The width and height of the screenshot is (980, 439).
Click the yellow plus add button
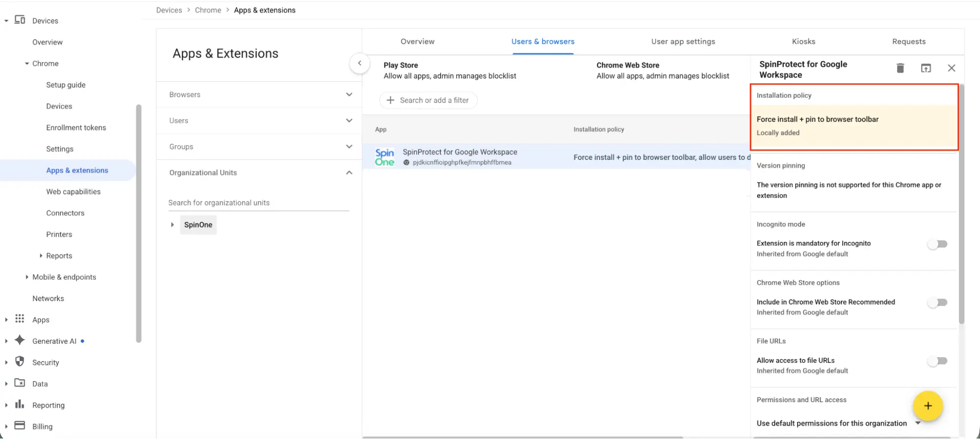point(928,406)
